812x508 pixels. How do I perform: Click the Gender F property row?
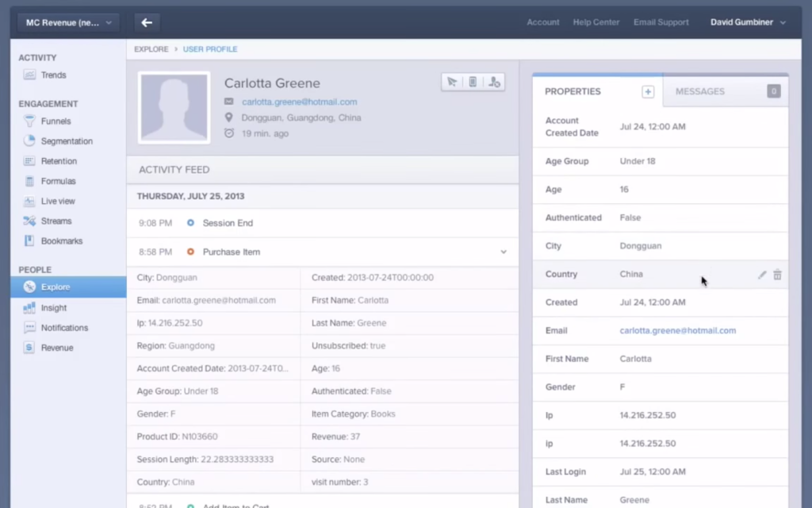point(661,387)
